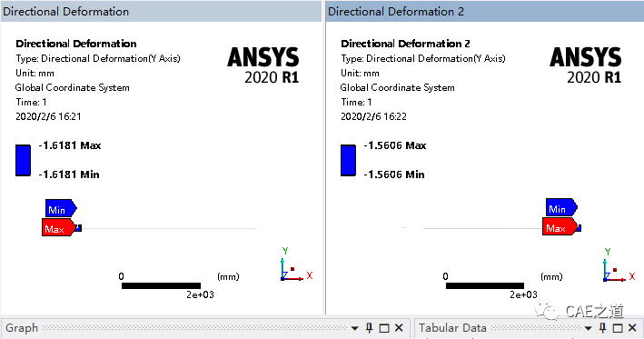Click the beam end beside the left viewport Max label
The width and height of the screenshot is (644, 339).
click(x=79, y=228)
